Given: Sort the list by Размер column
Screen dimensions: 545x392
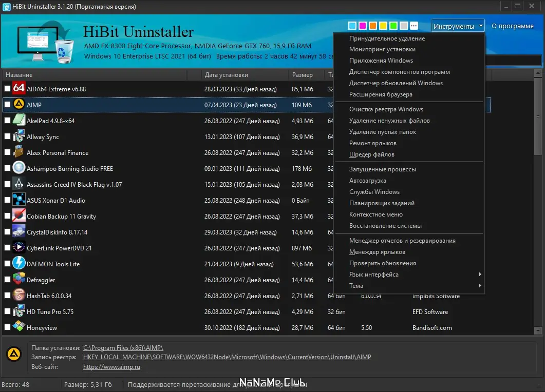Looking at the screenshot, I should 306,74.
